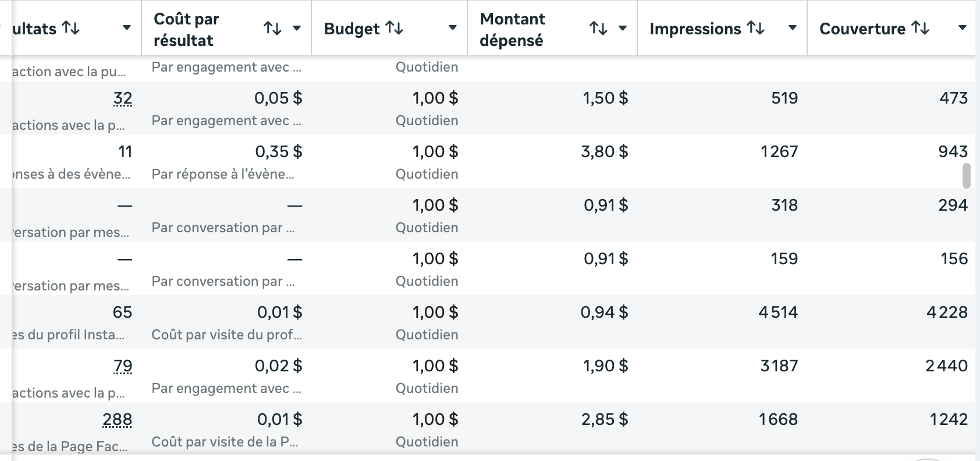The height and width of the screenshot is (461, 980).
Task: Select the impressions value 318
Action: tap(784, 205)
